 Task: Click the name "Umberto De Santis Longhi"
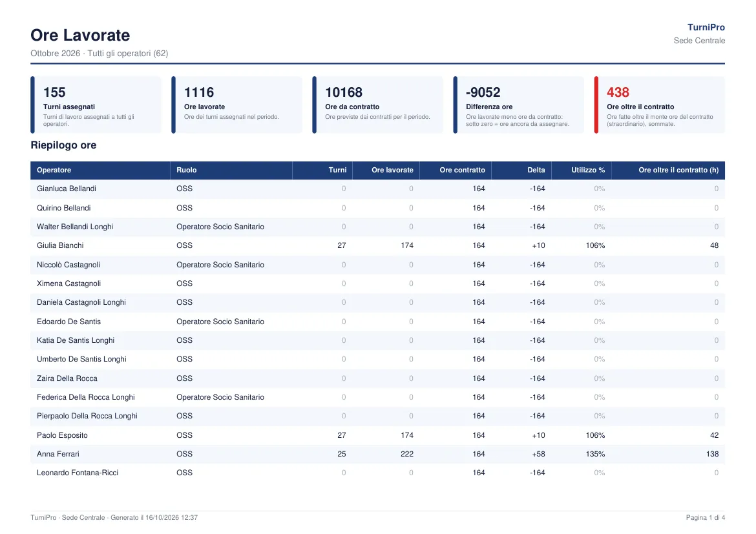pos(81,359)
